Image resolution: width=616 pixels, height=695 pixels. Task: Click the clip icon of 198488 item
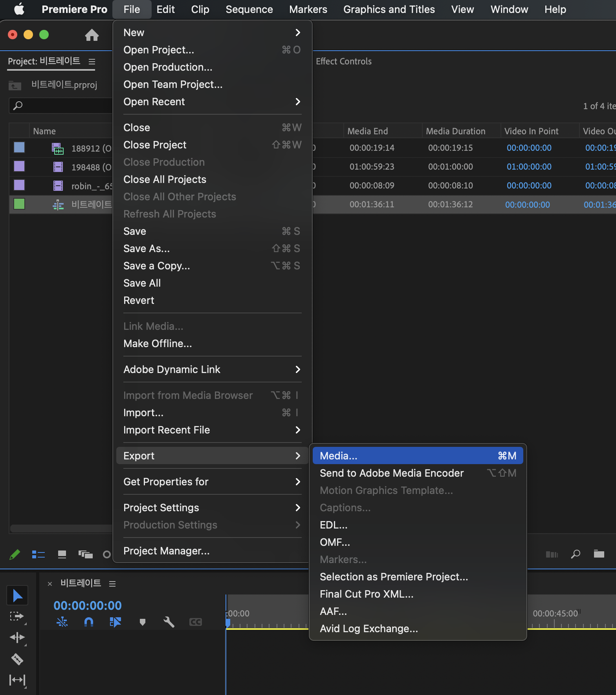point(58,167)
